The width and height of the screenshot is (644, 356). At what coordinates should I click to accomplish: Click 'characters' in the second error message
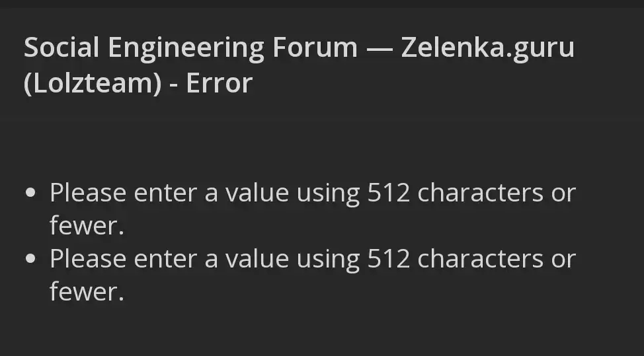(x=481, y=259)
